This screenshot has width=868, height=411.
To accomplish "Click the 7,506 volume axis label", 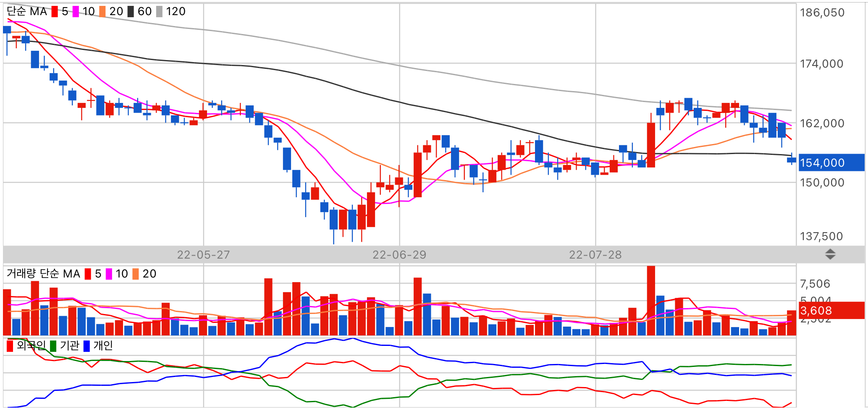I will coord(815,284).
